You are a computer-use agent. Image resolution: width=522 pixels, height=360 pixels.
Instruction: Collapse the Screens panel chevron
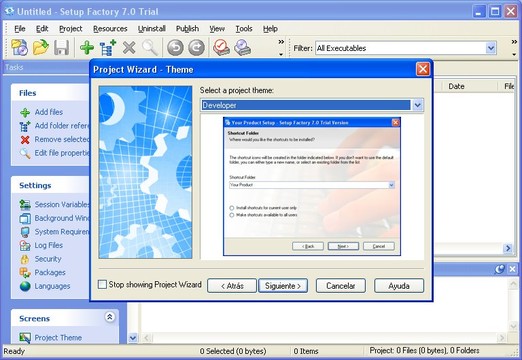pos(110,317)
